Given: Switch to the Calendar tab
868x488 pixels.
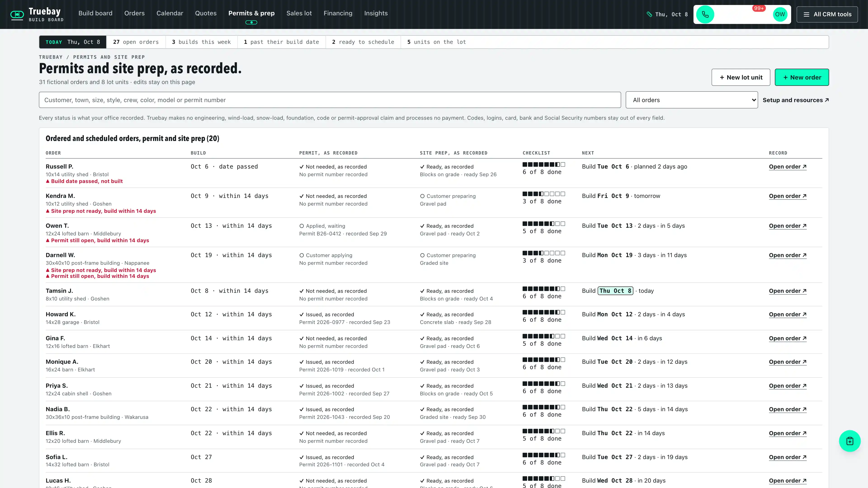Looking at the screenshot, I should (170, 13).
